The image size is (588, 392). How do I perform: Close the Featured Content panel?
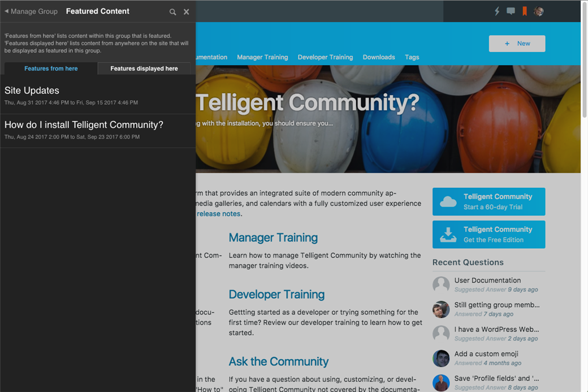point(187,12)
